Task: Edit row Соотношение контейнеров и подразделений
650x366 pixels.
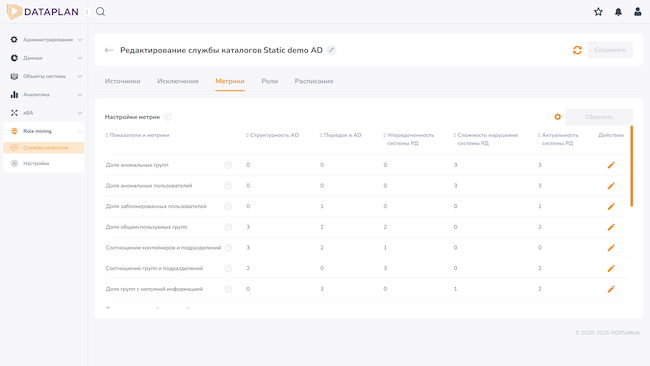Action: coord(611,248)
